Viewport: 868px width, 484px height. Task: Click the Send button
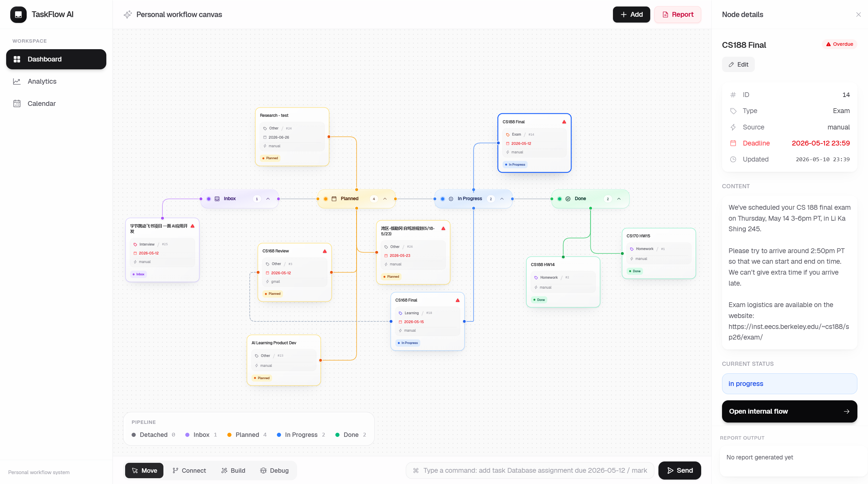coord(680,470)
